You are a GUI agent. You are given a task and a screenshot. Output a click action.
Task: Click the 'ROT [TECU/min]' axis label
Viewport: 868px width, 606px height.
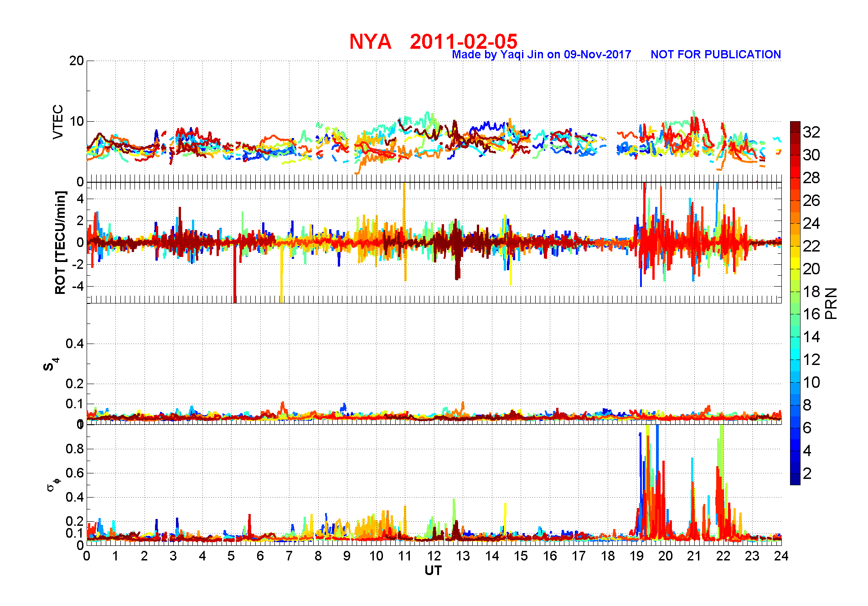tap(60, 242)
